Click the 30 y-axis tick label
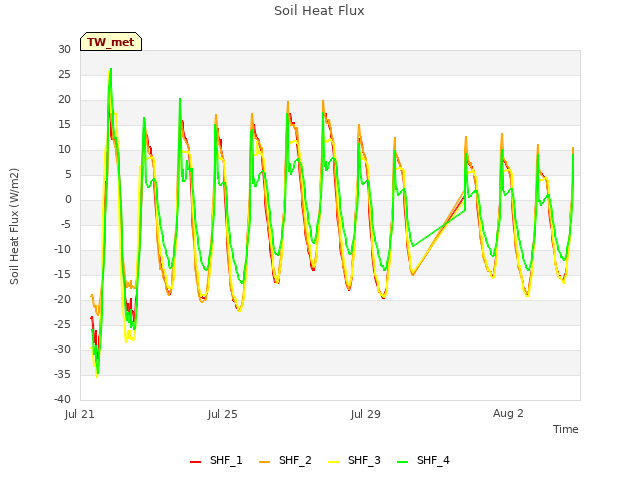 (64, 49)
